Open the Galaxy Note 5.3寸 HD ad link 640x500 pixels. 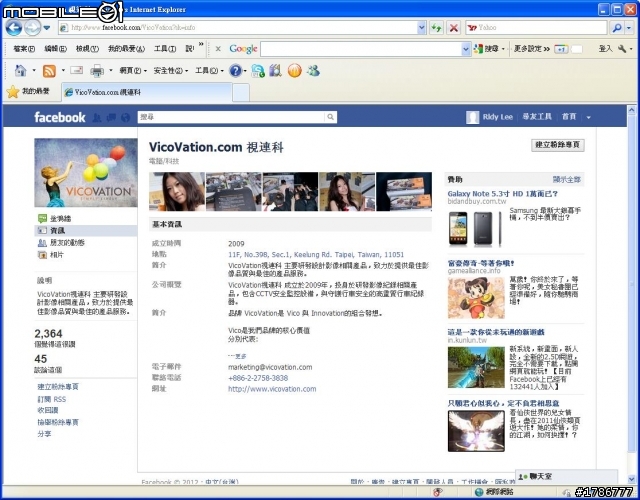pos(502,193)
